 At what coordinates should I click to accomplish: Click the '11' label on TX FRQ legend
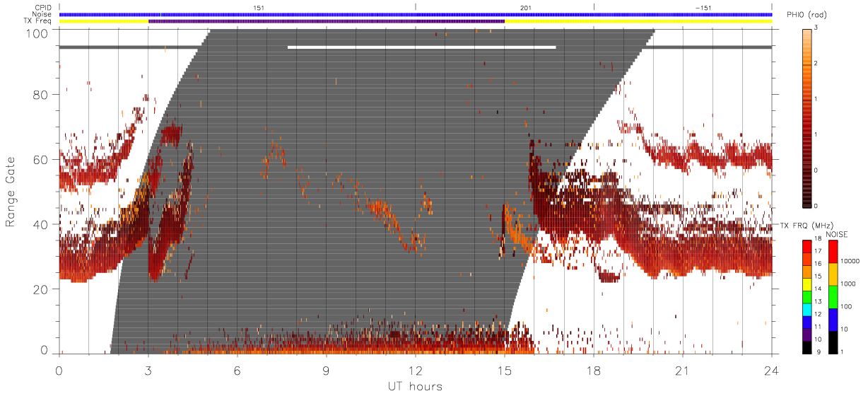818,327
